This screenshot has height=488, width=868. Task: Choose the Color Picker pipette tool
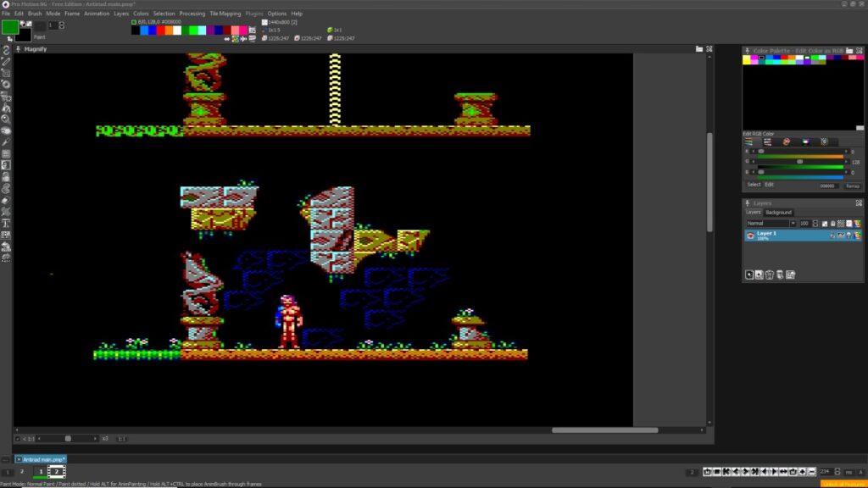pos(6,142)
